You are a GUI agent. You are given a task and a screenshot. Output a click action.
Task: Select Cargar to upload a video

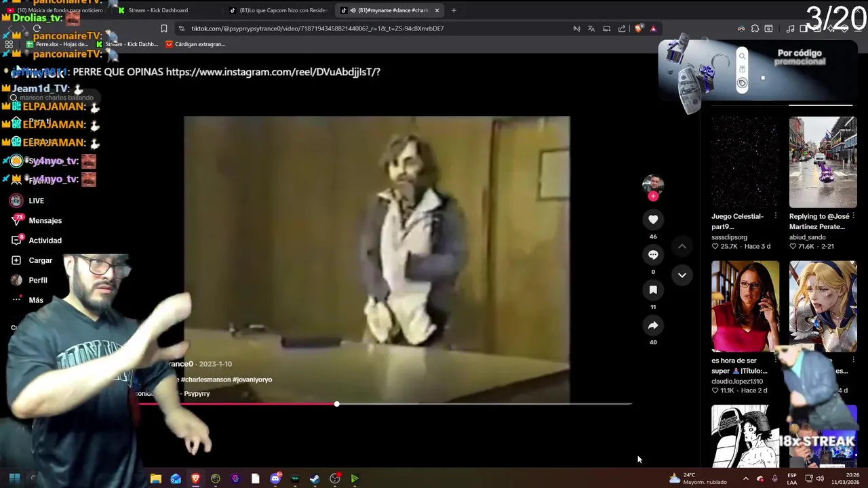[x=32, y=260]
